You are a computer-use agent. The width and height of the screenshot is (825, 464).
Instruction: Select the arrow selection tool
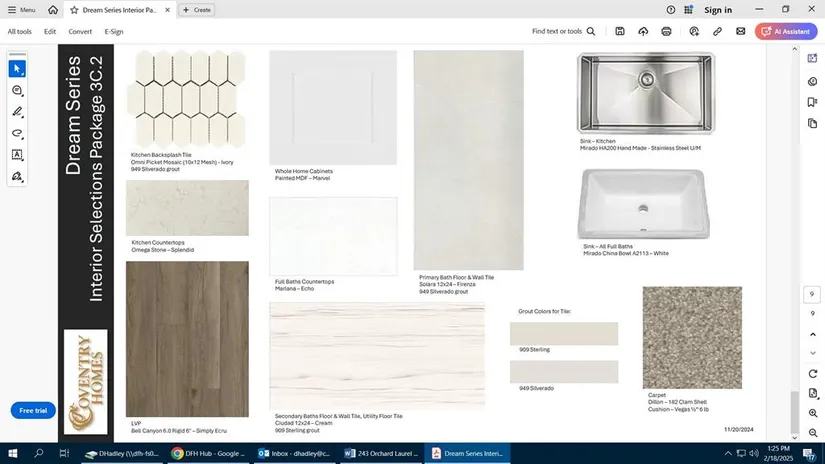17,69
